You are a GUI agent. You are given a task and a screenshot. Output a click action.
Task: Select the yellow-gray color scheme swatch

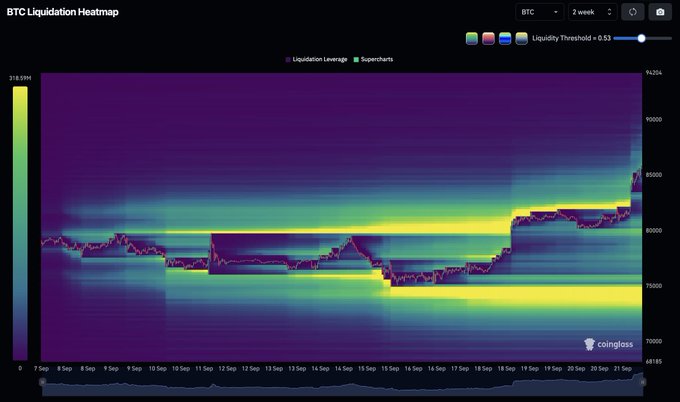tap(521, 39)
